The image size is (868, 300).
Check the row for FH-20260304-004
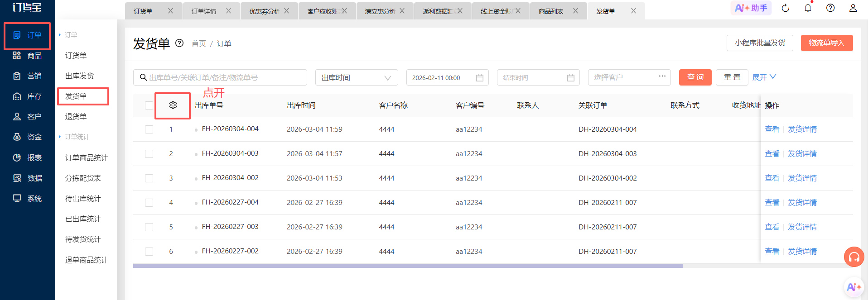[x=149, y=129]
